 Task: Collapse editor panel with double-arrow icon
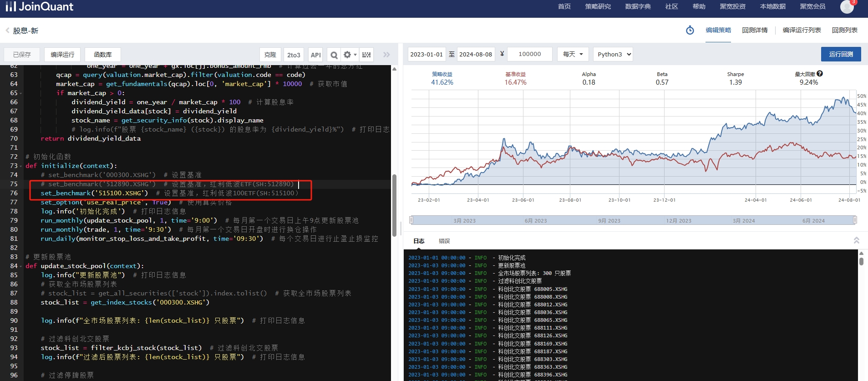pos(386,55)
